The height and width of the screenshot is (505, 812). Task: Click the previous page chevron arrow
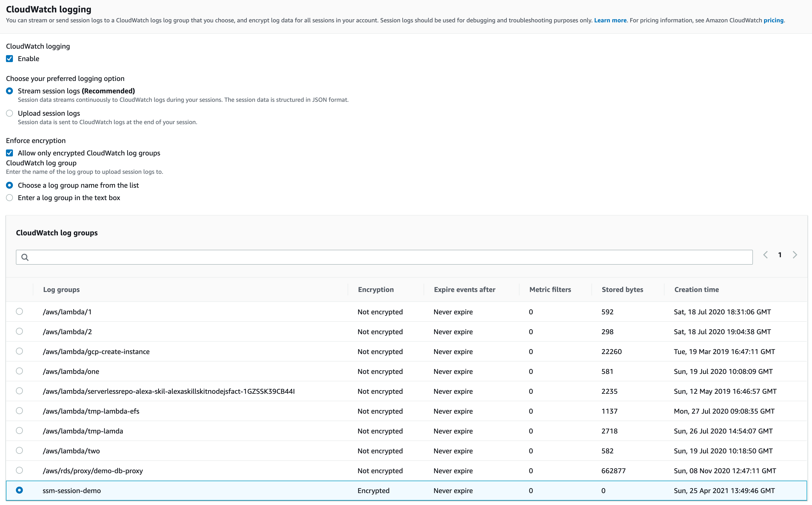coord(765,254)
